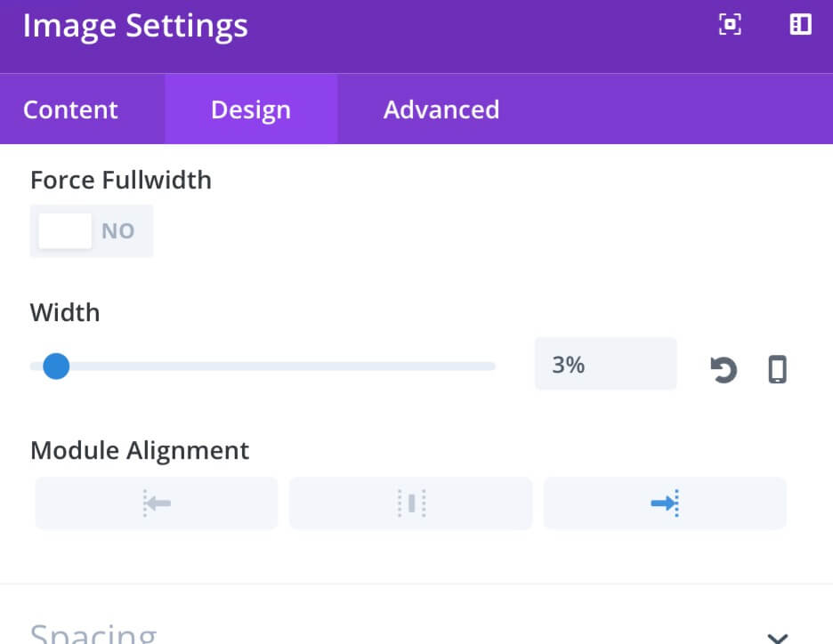Align the module right
The height and width of the screenshot is (644, 833).
point(665,503)
